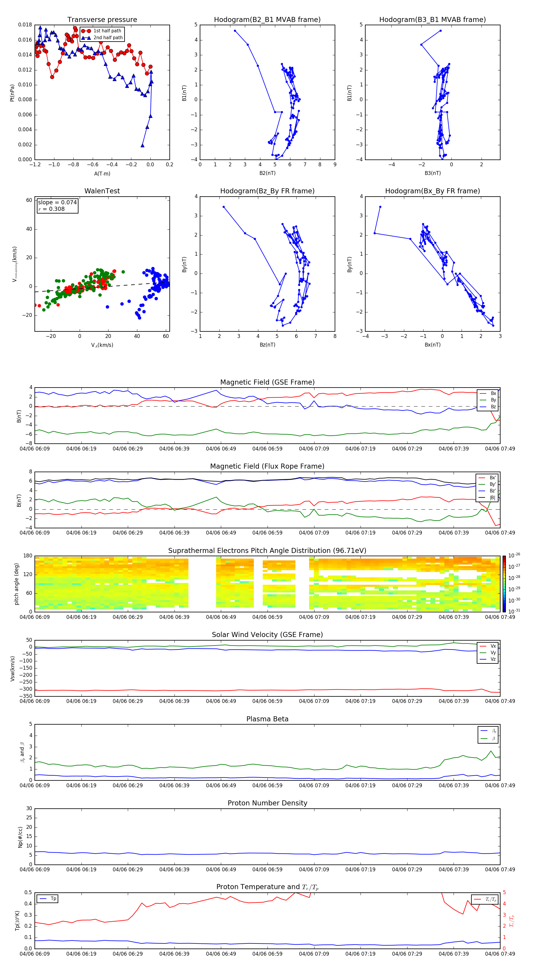
Task: Select the "βp and β" y-axis label
Action: coord(22,752)
